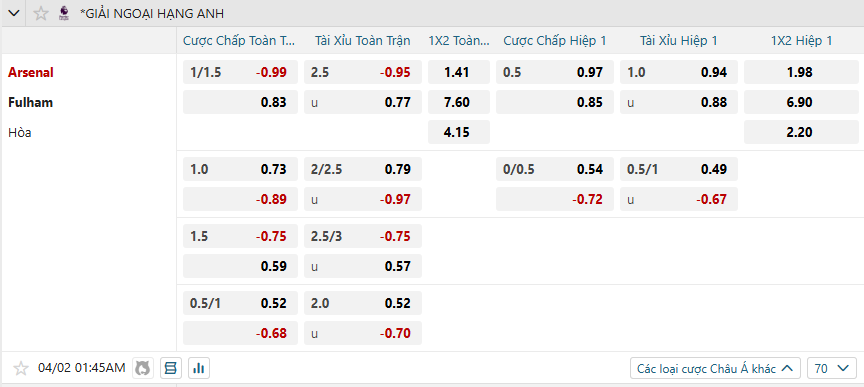This screenshot has width=864, height=387.
Task: Open the statistics bar chart icon
Action: click(199, 368)
